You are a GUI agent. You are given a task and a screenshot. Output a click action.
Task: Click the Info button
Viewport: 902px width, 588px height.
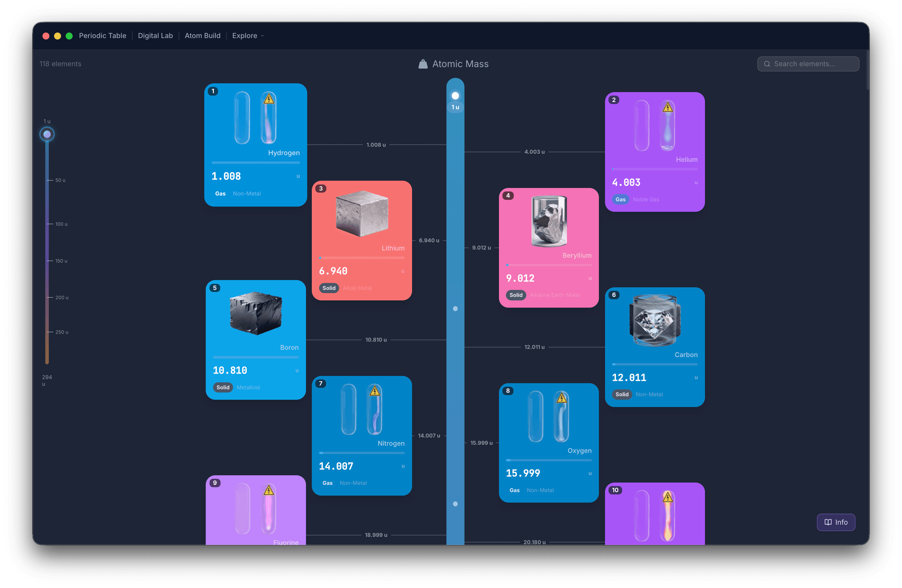(836, 522)
